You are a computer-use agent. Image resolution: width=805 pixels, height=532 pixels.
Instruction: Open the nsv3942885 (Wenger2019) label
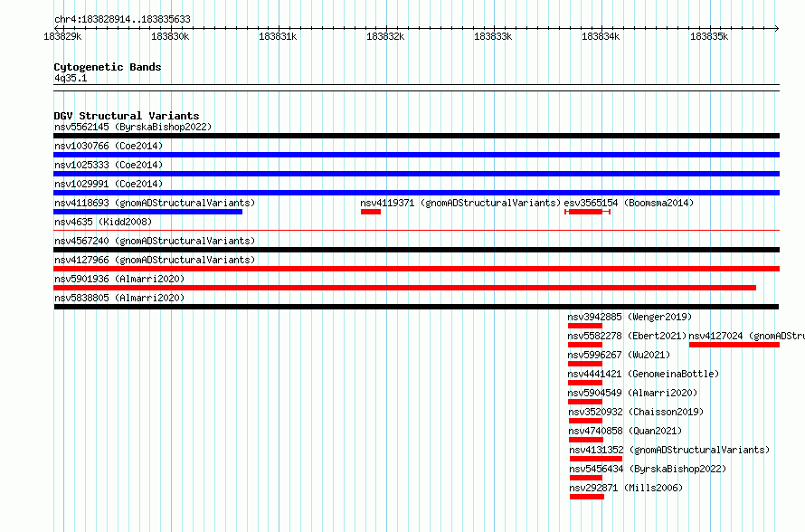click(x=630, y=317)
